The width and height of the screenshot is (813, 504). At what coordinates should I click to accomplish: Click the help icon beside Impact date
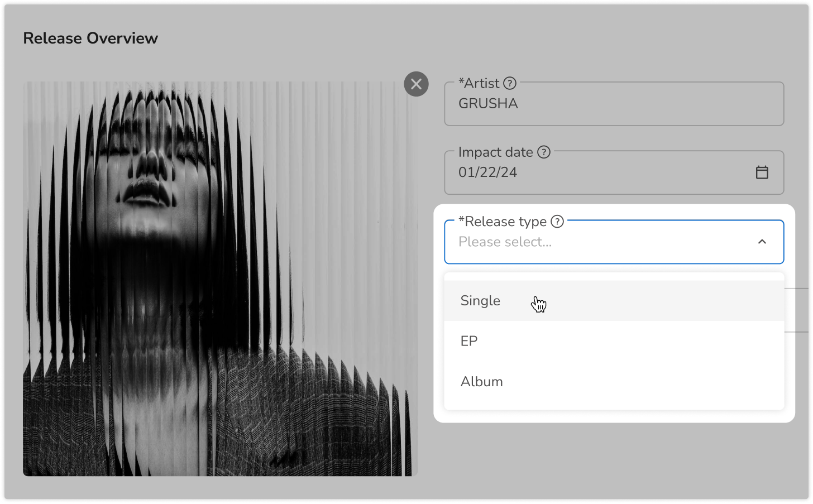coord(543,152)
